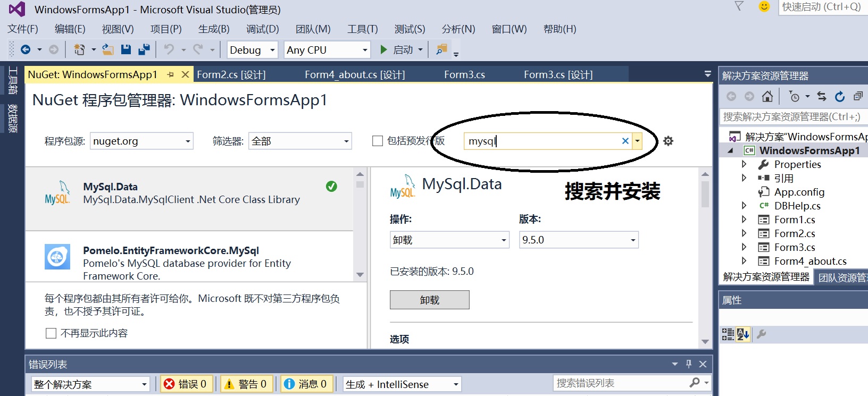868x396 pixels.
Task: Open NuGet settings gear icon
Action: (x=668, y=141)
